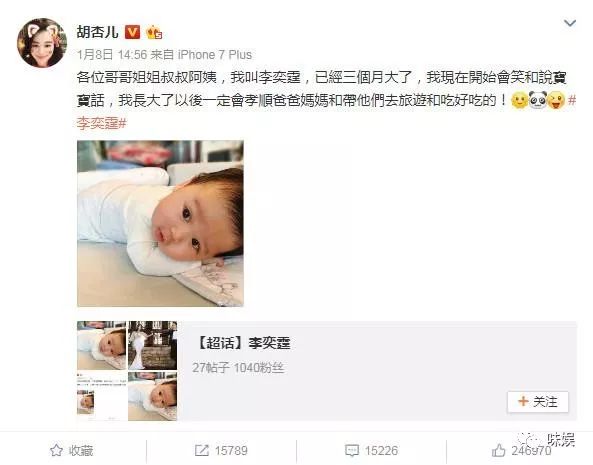
Task: Click the iPhone 7 Plus source link
Action: point(214,55)
